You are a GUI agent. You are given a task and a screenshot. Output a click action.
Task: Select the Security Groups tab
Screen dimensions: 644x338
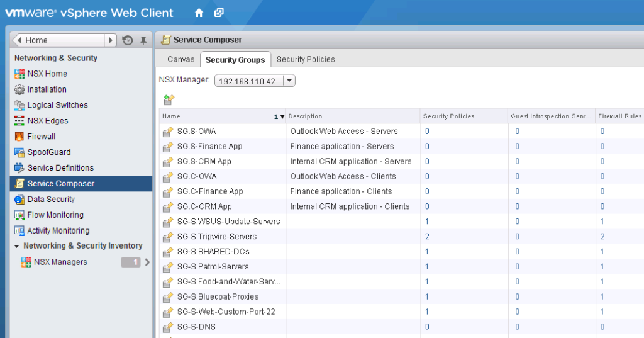tap(235, 60)
